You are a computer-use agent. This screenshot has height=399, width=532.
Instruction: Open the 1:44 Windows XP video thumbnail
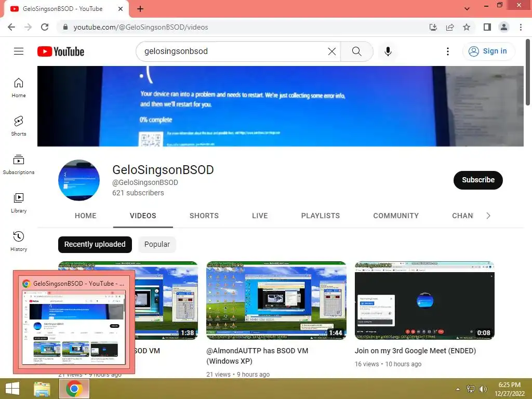[276, 300]
